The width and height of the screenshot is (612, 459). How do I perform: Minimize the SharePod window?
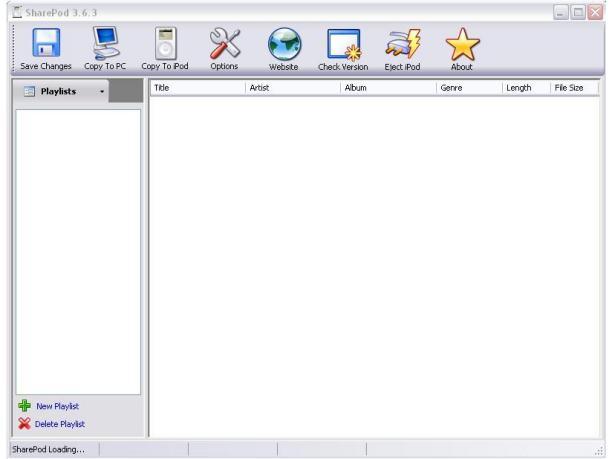(x=560, y=12)
